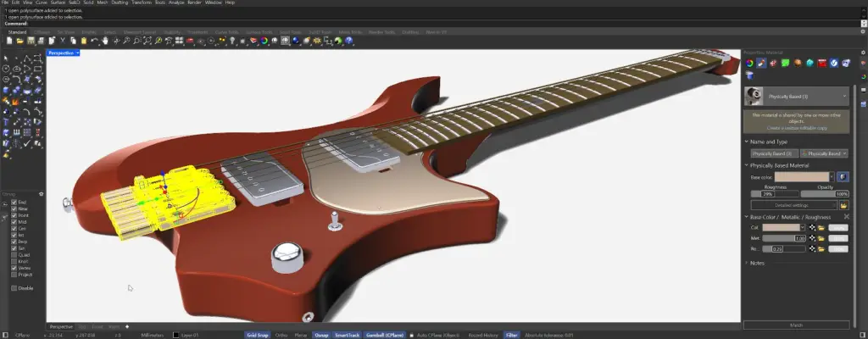Open the Transform menu
The image size is (868, 339).
pyautogui.click(x=143, y=3)
